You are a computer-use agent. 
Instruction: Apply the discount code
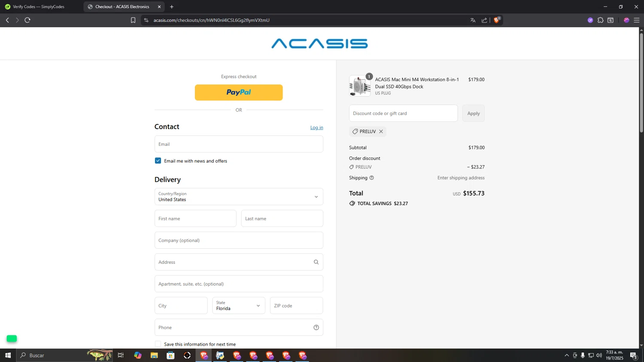pos(474,113)
